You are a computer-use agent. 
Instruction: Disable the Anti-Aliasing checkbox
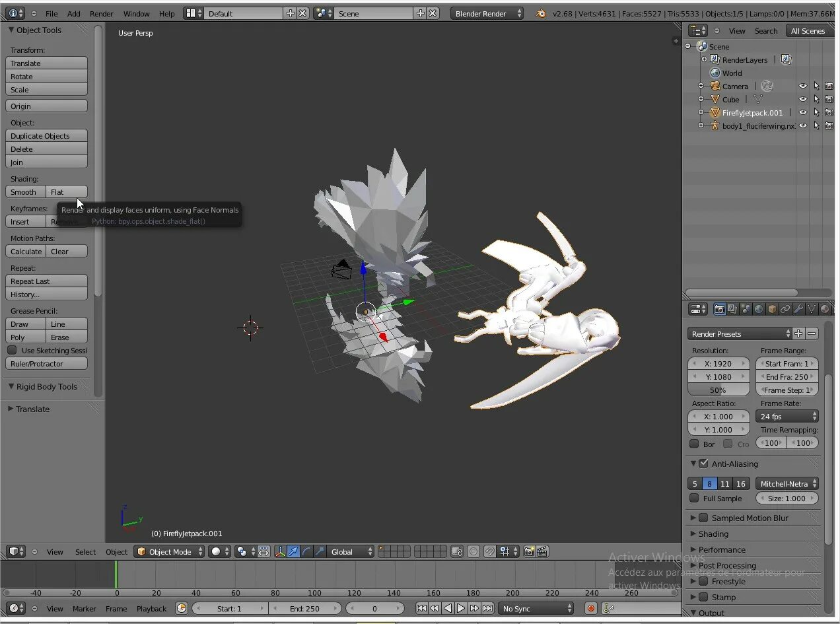[703, 464]
